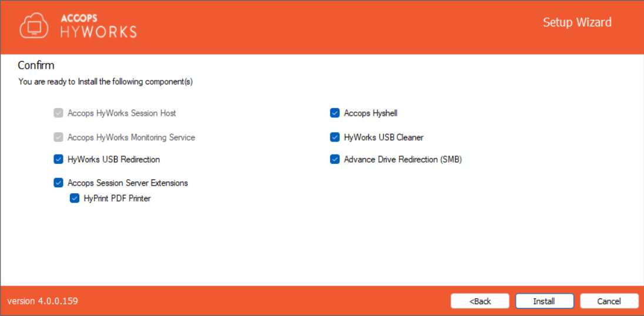Uncheck the HyWorks USB Redirection checkbox
This screenshot has height=316, width=644.
tap(58, 159)
